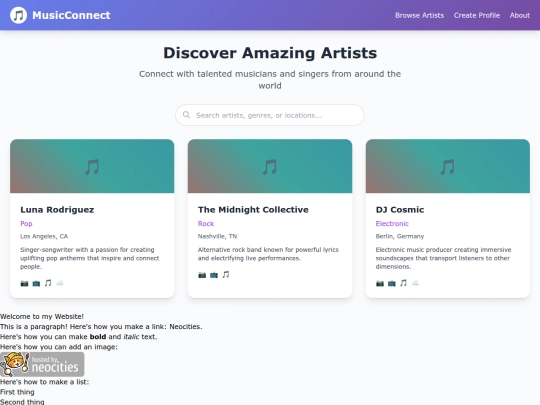
Task: Click the Berlin, Germany location text
Action: pos(400,236)
